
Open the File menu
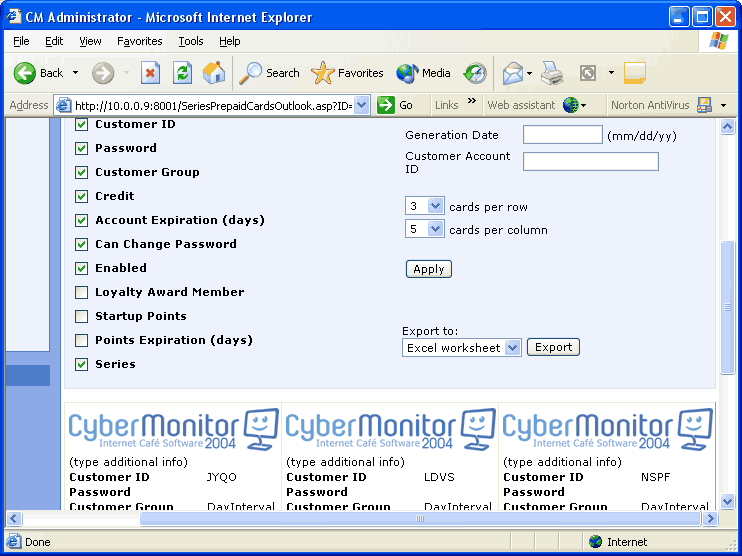(21, 41)
